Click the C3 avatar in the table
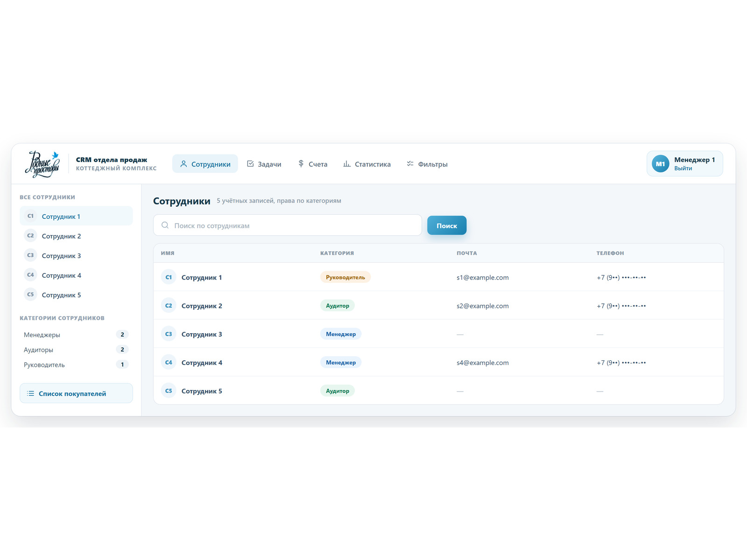 tap(169, 334)
